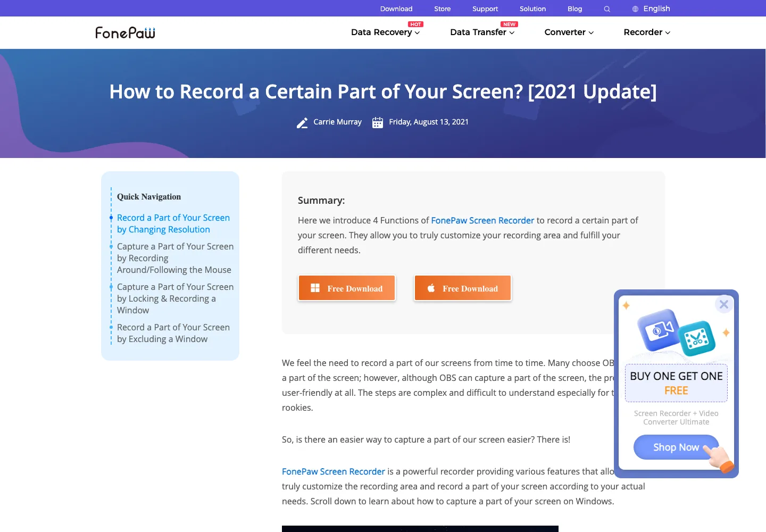The width and height of the screenshot is (766, 532).
Task: Click the Shop Now button
Action: tap(676, 447)
